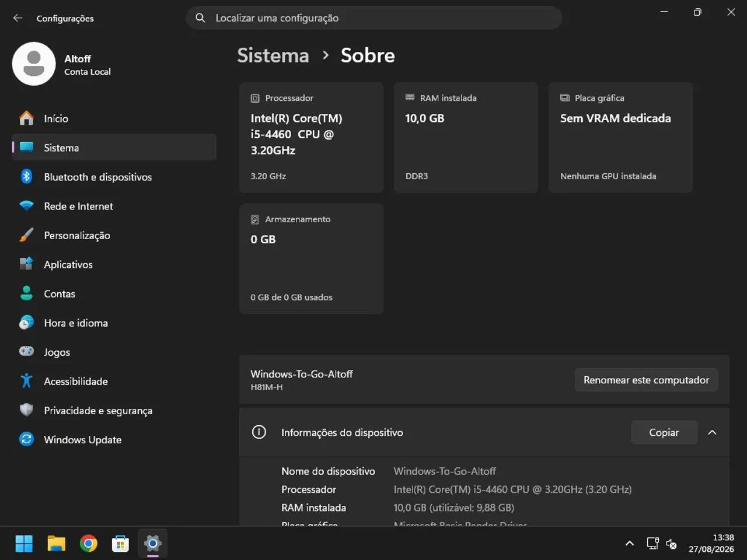Click the Jogos controller icon

coord(26,351)
